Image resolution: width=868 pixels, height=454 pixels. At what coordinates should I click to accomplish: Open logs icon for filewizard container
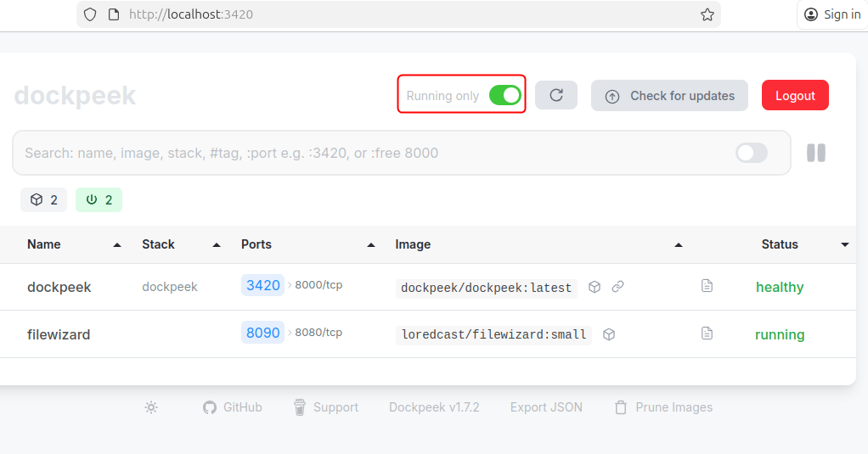[707, 334]
